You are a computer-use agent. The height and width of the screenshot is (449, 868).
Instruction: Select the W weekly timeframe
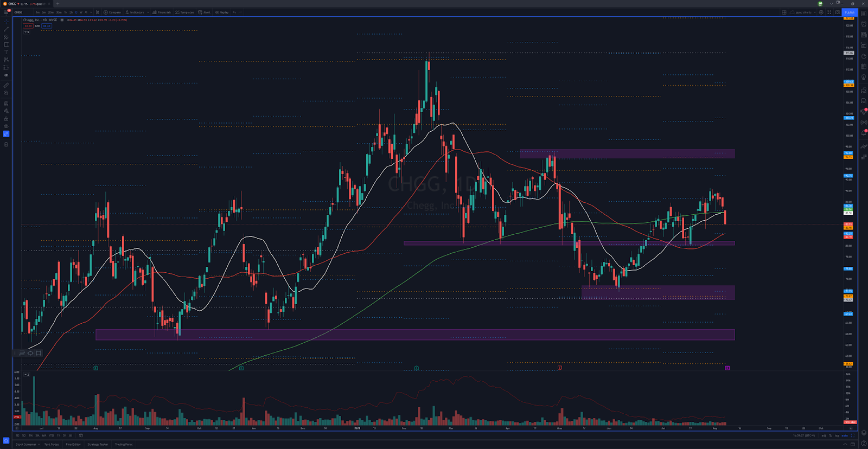tap(81, 12)
